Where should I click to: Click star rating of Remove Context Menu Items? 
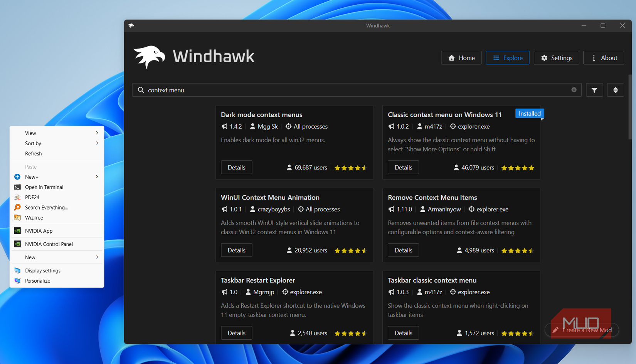(x=518, y=251)
